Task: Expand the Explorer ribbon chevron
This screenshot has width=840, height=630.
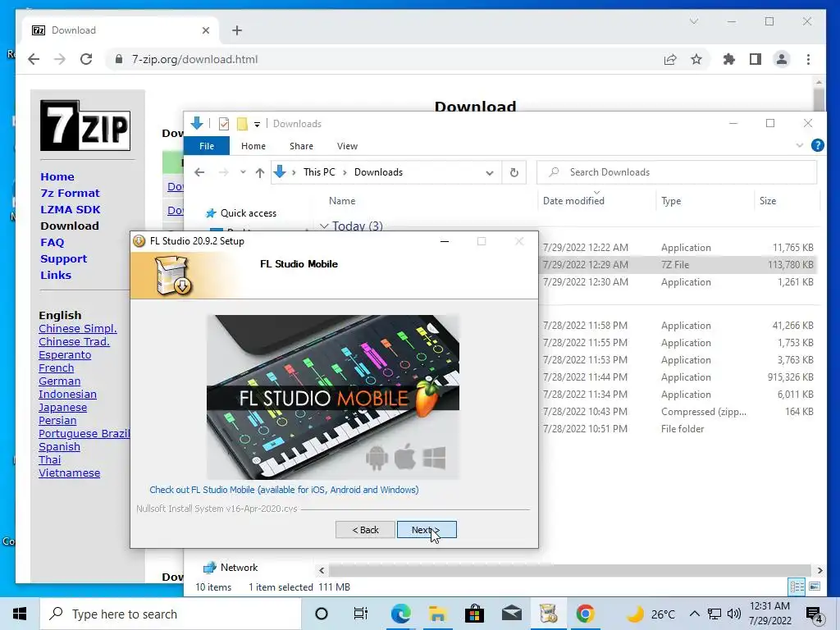Action: [799, 145]
